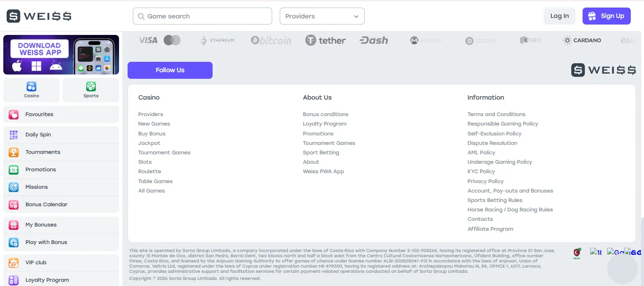Click the Bitcoin payment logo
644x286 pixels.
(x=271, y=41)
